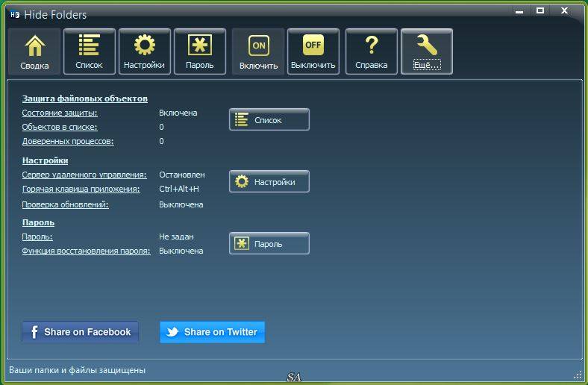Click the Доверенных процессов link
The width and height of the screenshot is (588, 385).
(x=68, y=141)
